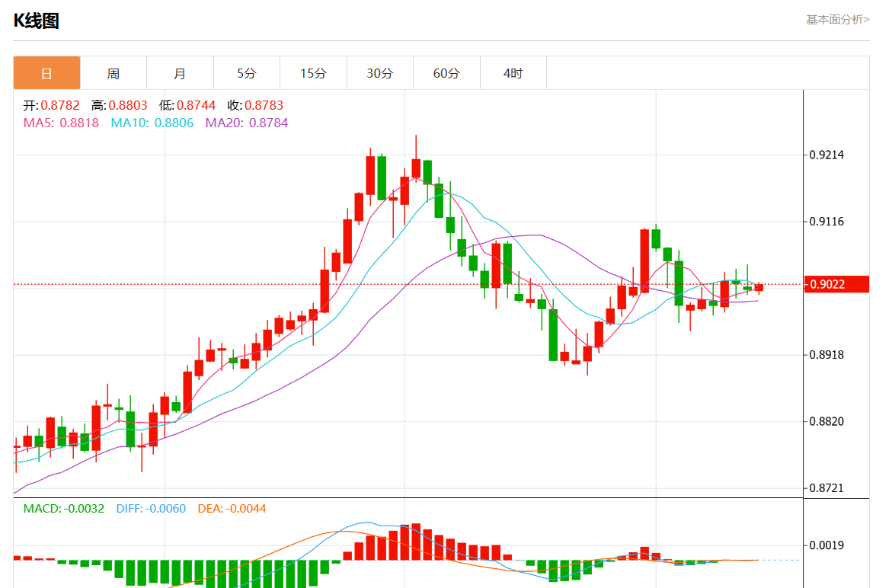Click the 0.9214 price axis label
The width and height of the screenshot is (889, 588).
pos(827,155)
